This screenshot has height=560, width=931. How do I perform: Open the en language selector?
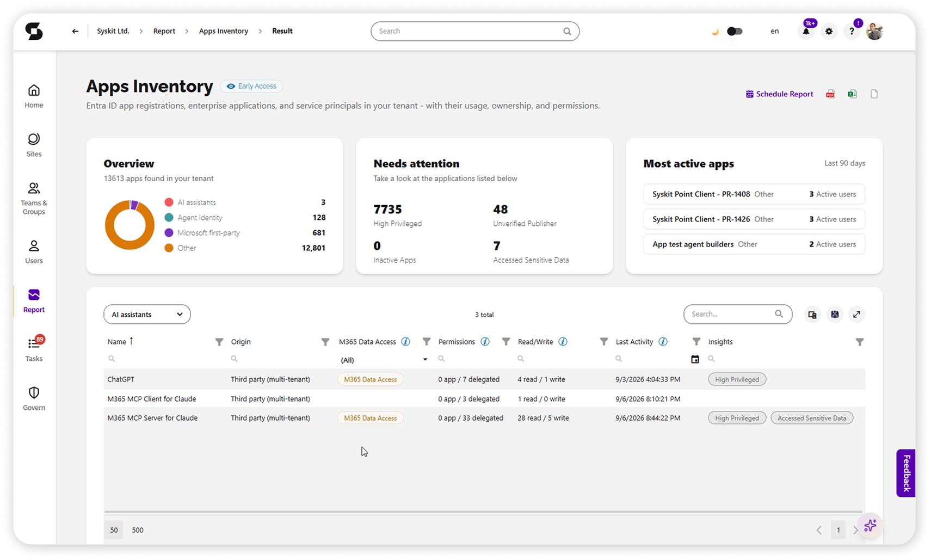point(774,31)
